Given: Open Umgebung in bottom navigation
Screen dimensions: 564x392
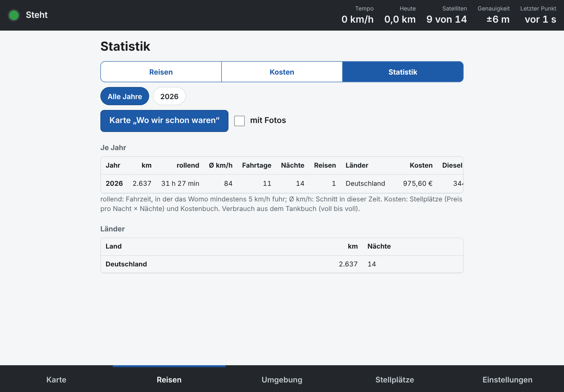Looking at the screenshot, I should (x=282, y=379).
